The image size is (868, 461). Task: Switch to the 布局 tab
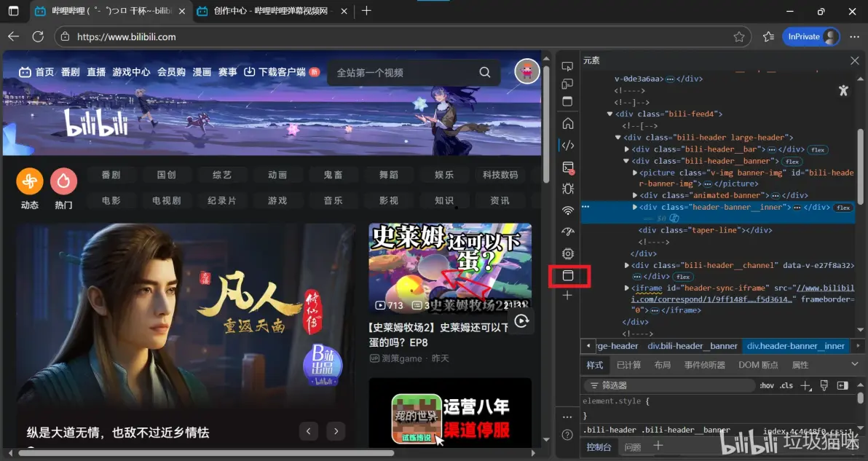tap(662, 366)
